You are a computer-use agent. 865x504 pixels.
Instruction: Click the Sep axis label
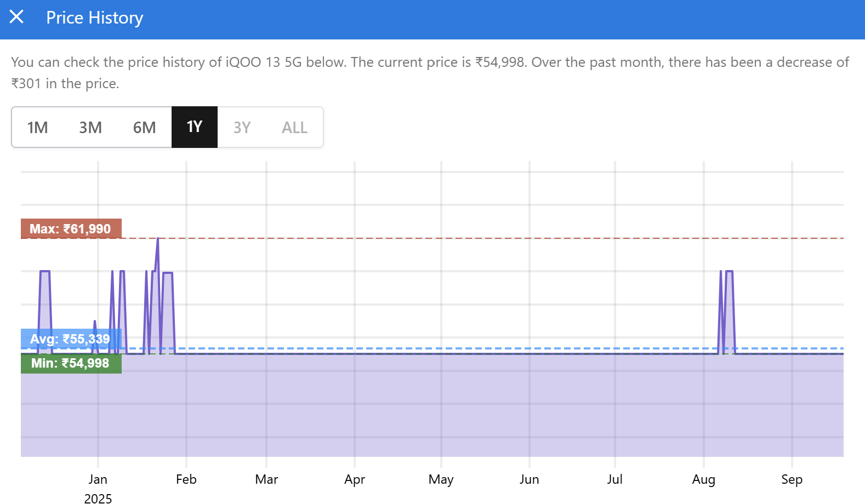tap(792, 480)
